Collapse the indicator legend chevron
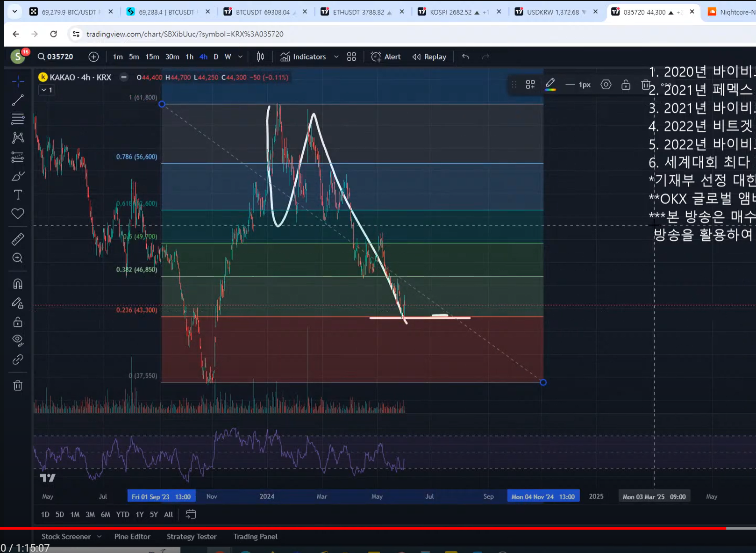 pos(47,90)
